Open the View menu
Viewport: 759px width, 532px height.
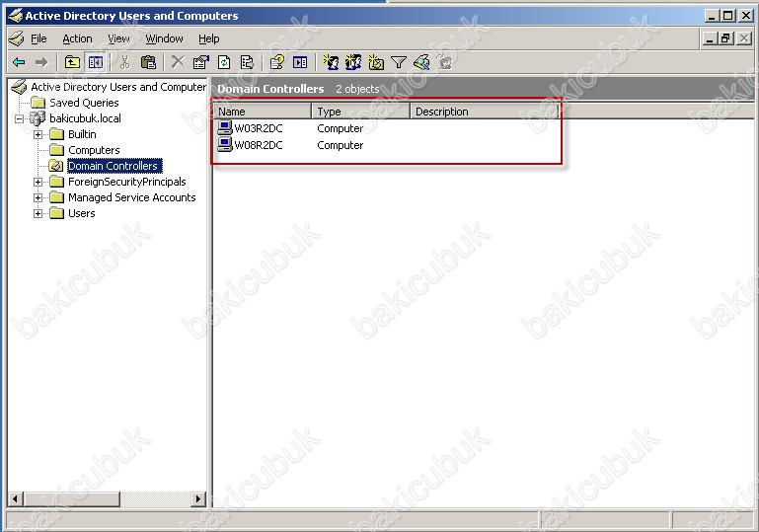pos(118,38)
